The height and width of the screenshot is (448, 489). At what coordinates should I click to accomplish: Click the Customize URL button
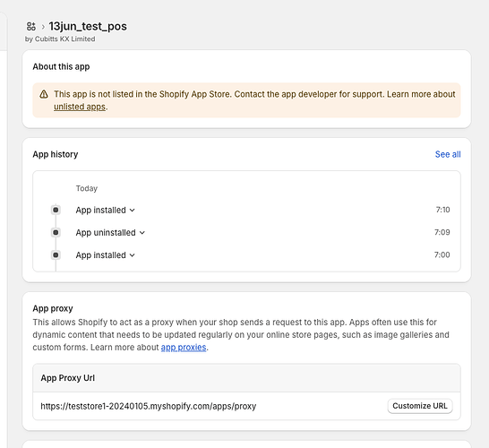(x=420, y=406)
